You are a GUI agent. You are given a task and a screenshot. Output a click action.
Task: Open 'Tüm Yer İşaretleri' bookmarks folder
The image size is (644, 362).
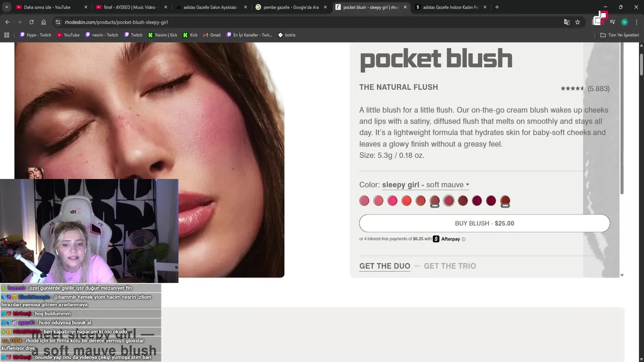(x=619, y=35)
